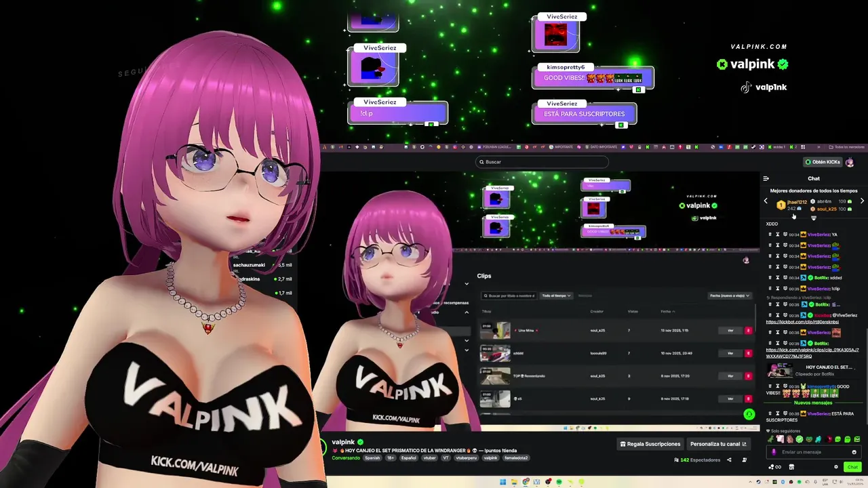Click the user settings icon beside share
868x488 pixels.
745,460
